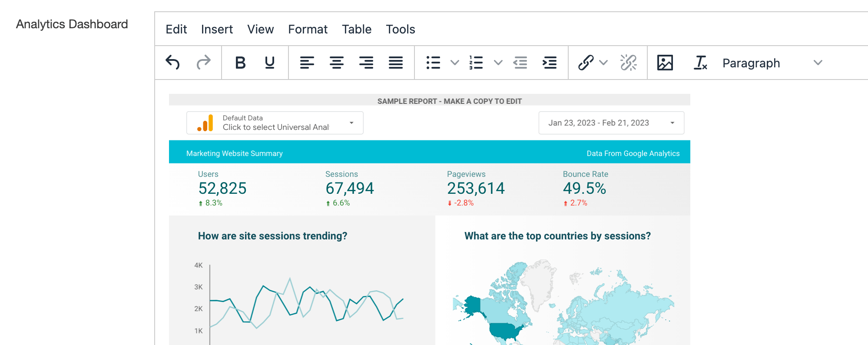
Task: Toggle Bold formatting
Action: [x=240, y=63]
